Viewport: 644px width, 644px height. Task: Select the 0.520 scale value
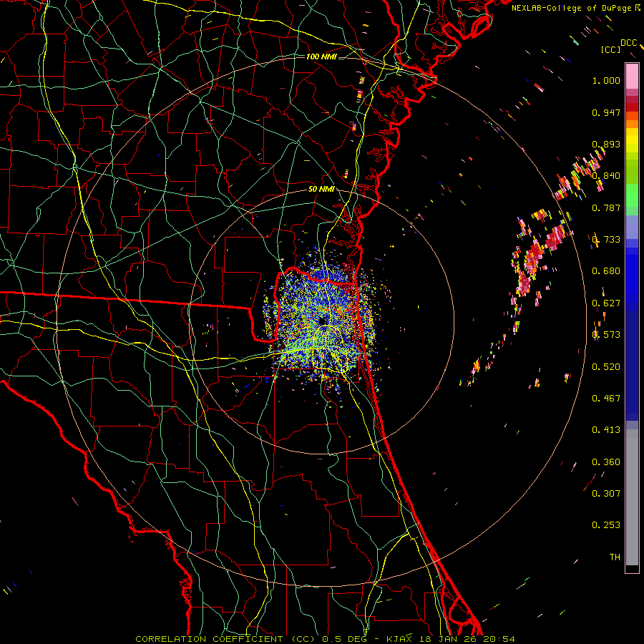pos(606,367)
